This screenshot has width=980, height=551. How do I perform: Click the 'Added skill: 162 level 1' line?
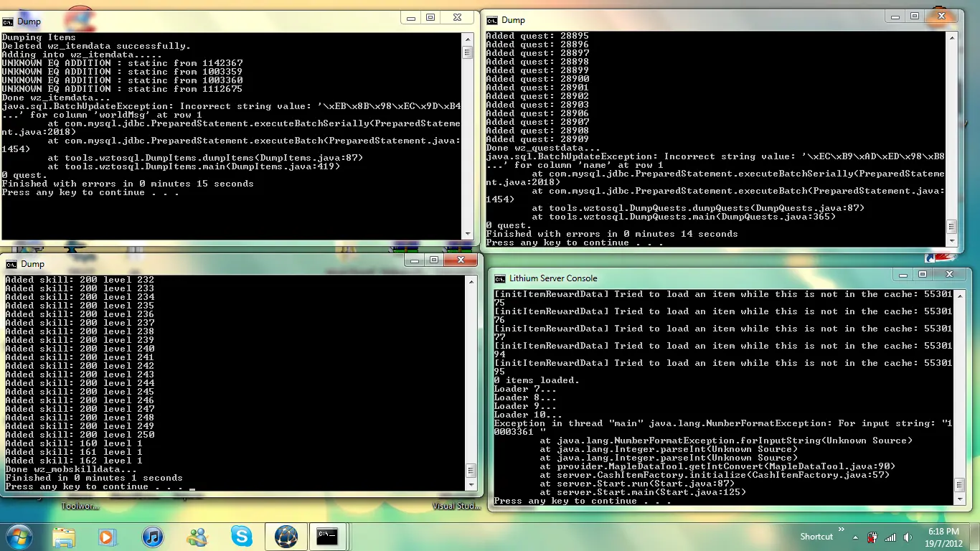pyautogui.click(x=74, y=461)
